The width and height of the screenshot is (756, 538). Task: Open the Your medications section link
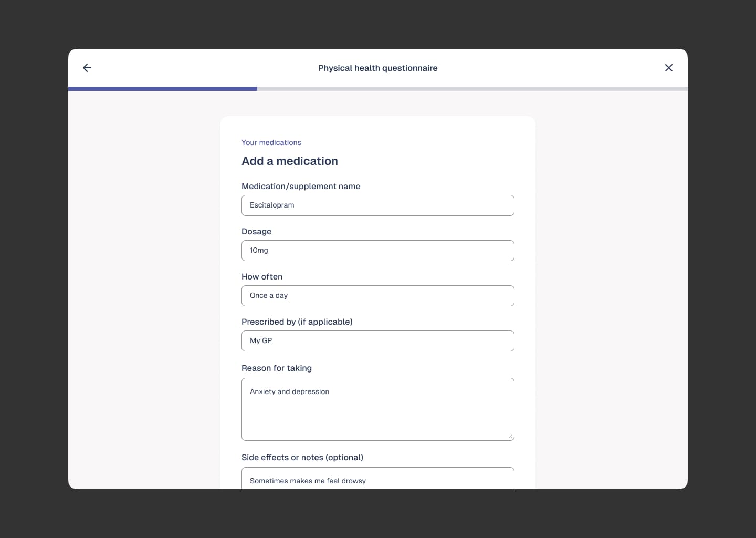(x=271, y=142)
